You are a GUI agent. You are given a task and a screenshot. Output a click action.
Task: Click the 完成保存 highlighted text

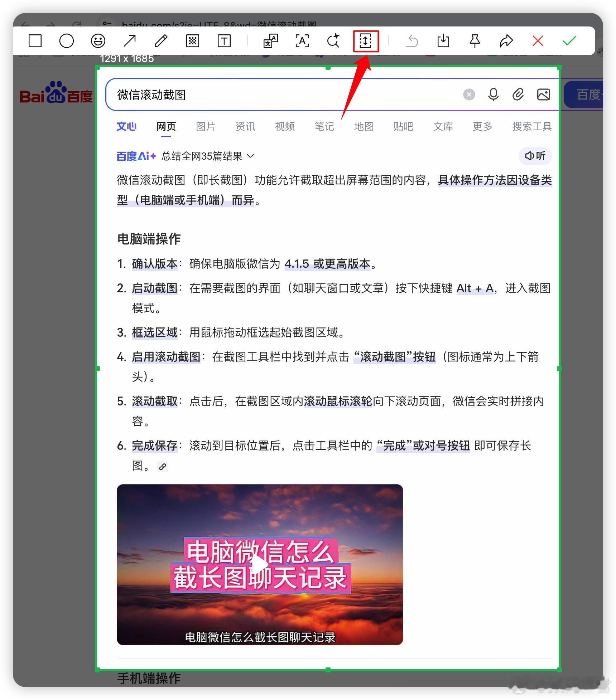pos(155,446)
